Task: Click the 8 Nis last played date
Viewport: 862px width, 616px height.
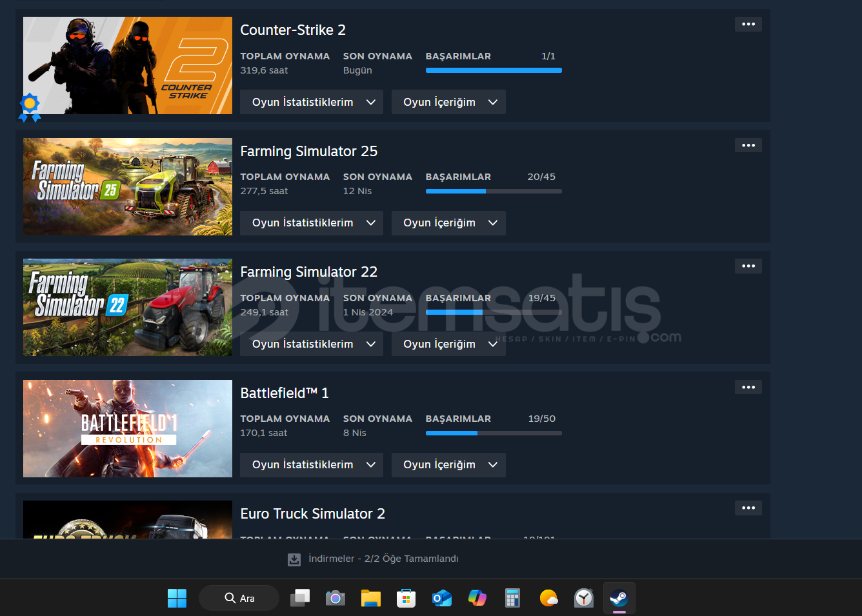Action: coord(355,433)
